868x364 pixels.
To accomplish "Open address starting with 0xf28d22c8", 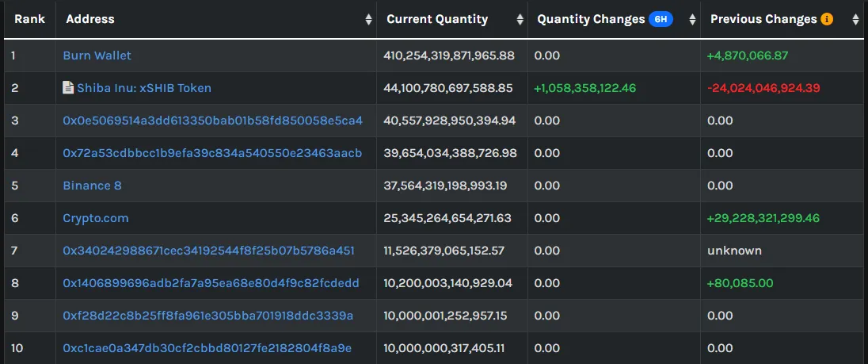I will [208, 316].
